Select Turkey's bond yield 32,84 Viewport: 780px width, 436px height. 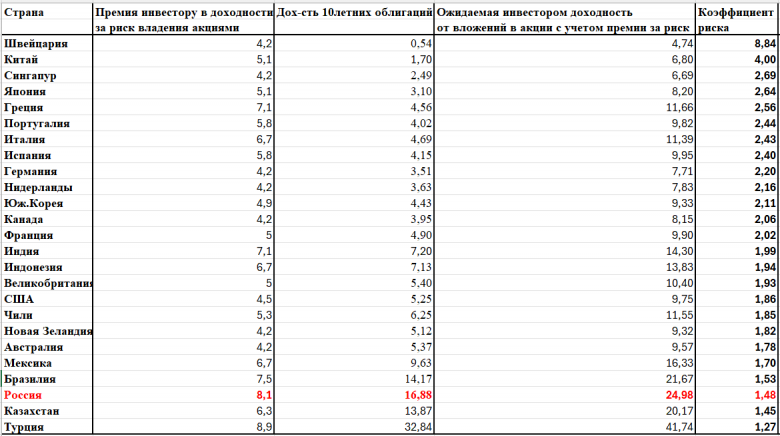tap(418, 427)
